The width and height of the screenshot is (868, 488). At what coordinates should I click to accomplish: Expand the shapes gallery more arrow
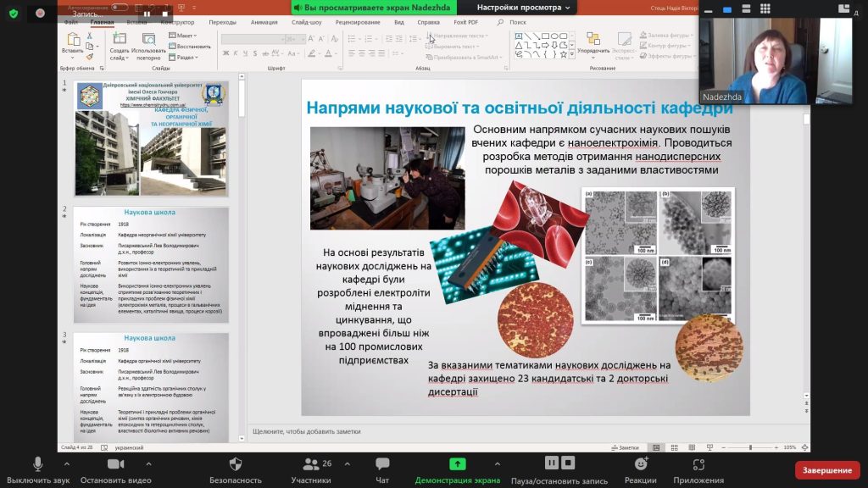coord(572,55)
